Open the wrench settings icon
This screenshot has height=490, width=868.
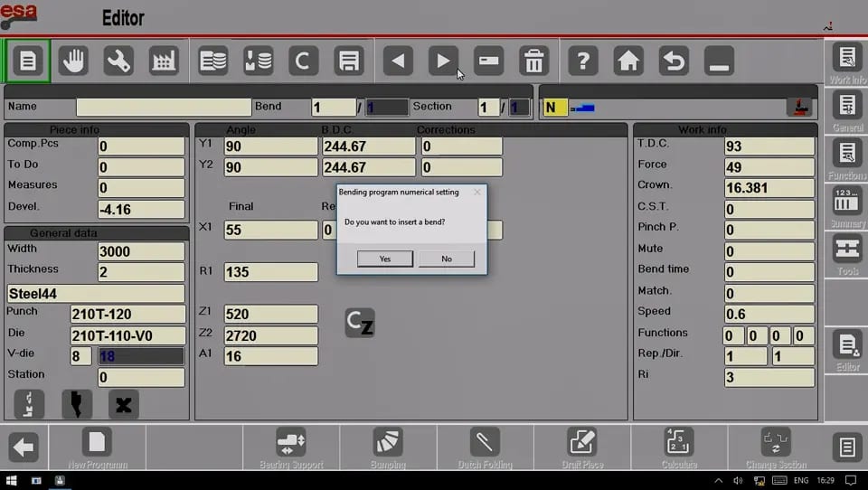click(118, 61)
